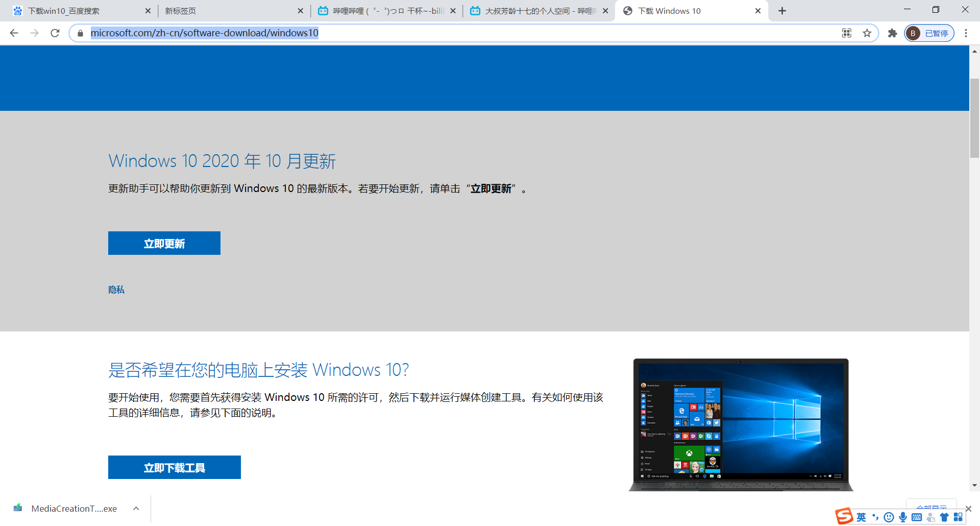Close the downloads bar
Image resolution: width=980 pixels, height=526 pixels.
tap(968, 509)
